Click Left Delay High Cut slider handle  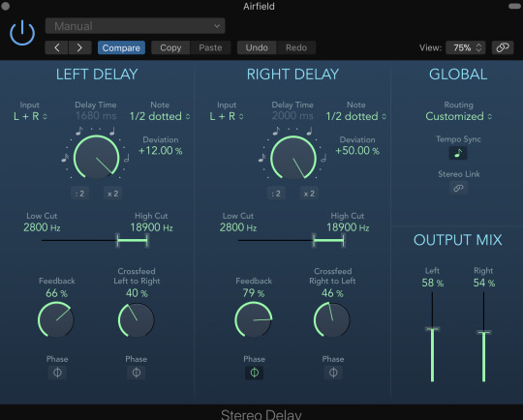tap(147, 240)
